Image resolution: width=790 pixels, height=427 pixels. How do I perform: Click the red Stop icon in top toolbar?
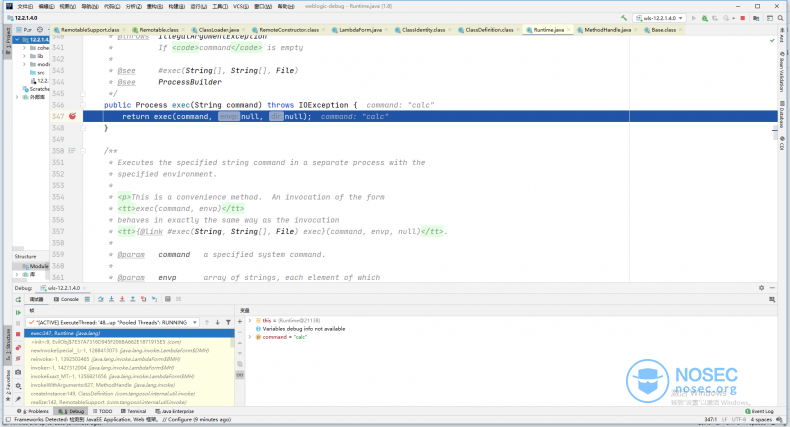tap(743, 18)
